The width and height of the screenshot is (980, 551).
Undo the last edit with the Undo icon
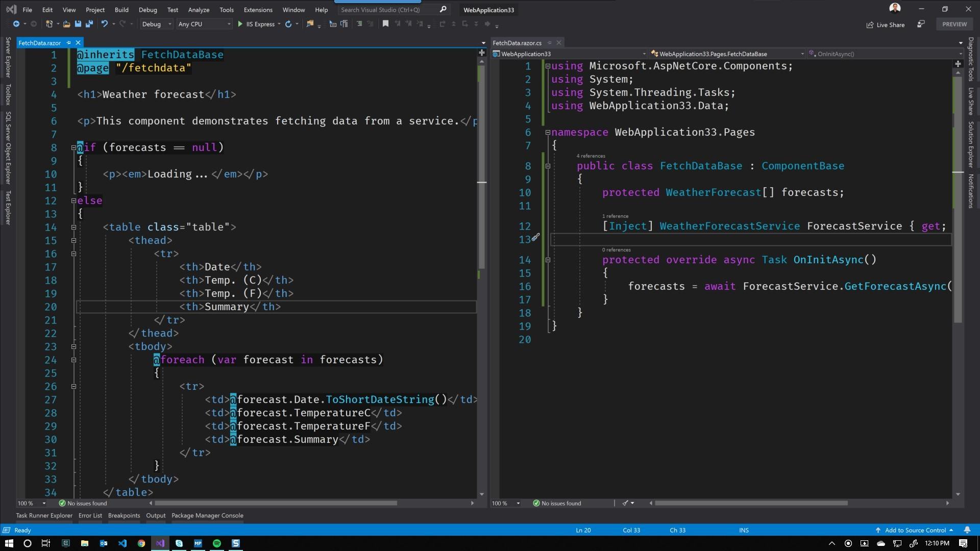click(105, 24)
